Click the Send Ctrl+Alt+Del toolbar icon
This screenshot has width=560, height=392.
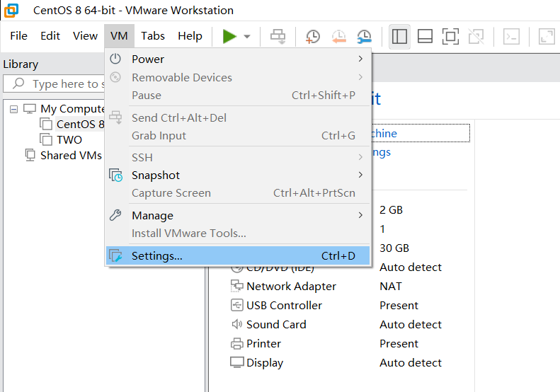[278, 36]
